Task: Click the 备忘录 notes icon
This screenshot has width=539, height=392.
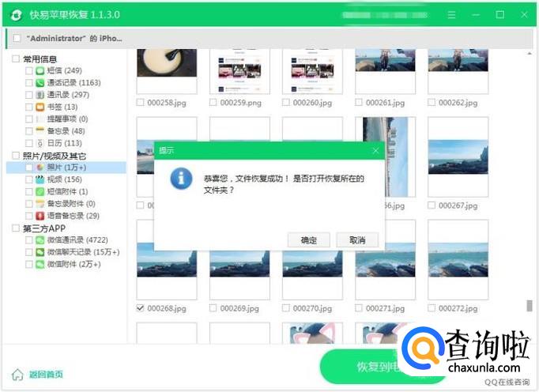Action: click(x=40, y=131)
